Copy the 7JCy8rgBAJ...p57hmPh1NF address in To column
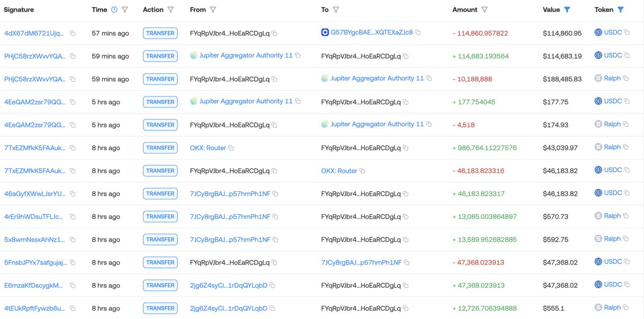 [406, 263]
